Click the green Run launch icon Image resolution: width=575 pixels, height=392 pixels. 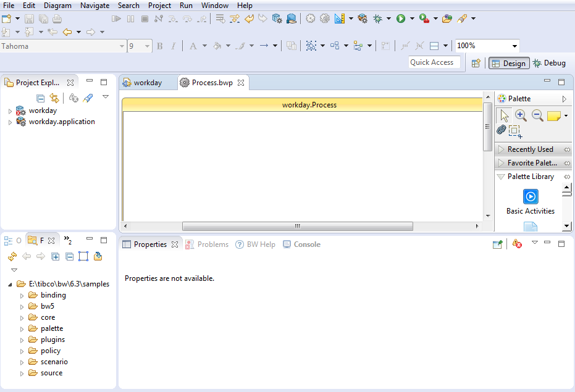click(x=401, y=19)
